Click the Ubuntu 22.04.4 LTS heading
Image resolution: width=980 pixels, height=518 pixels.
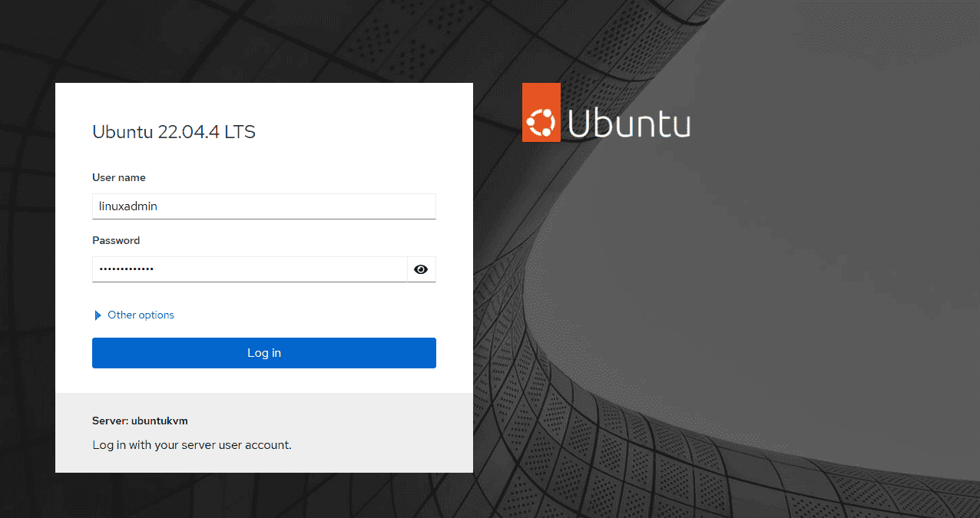point(174,132)
